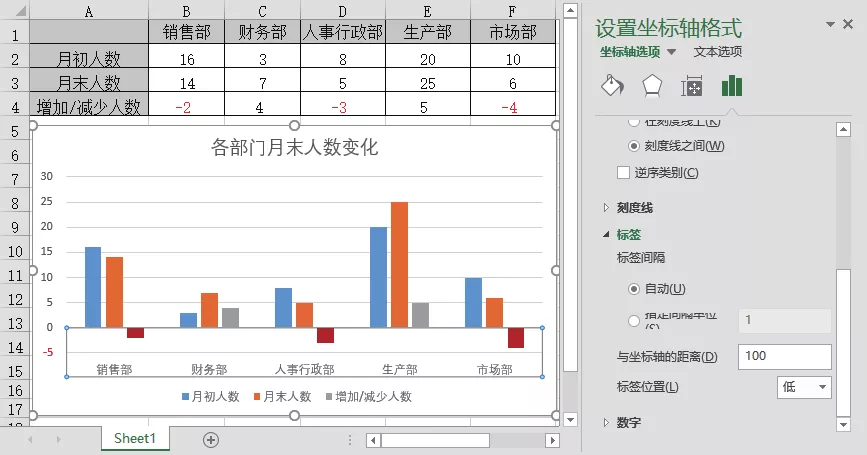Click worksheet vertical scrollbar thumb
Viewport: 867px width, 455px height.
pos(570,195)
